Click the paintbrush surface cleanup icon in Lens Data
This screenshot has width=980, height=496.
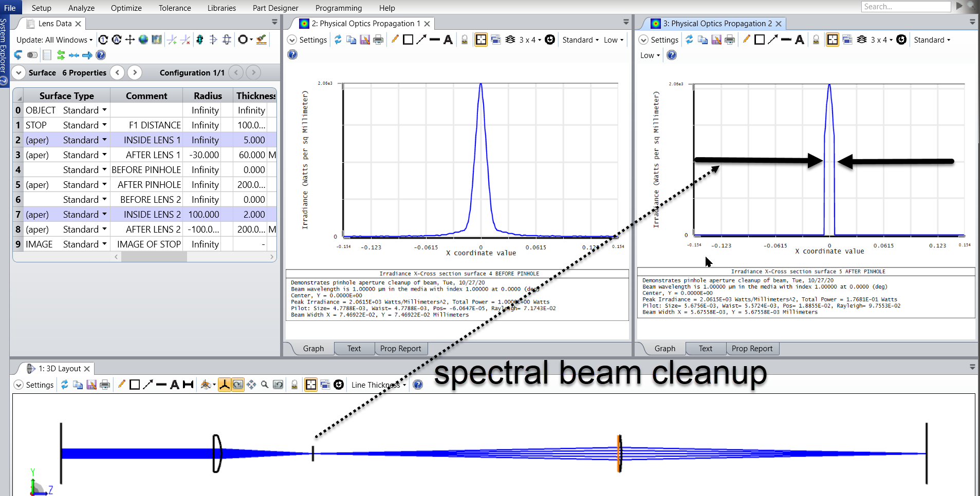(x=262, y=40)
